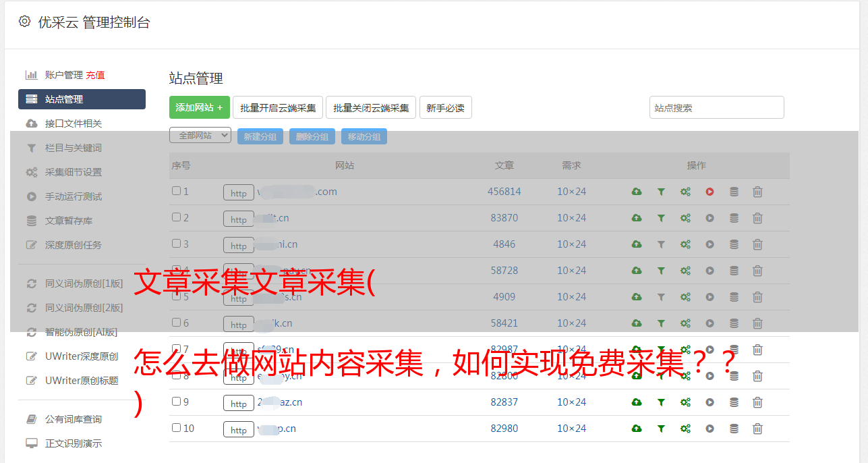Click trash icon in row 3

pyautogui.click(x=757, y=244)
